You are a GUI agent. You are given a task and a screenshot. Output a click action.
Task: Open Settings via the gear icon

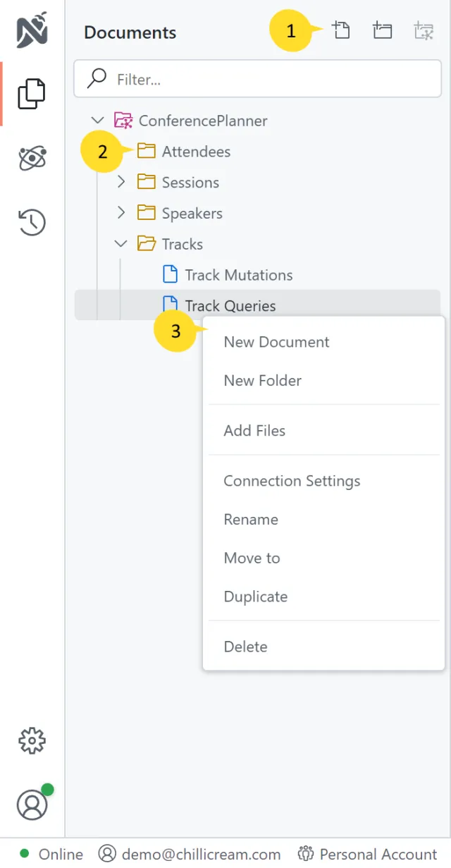click(32, 740)
